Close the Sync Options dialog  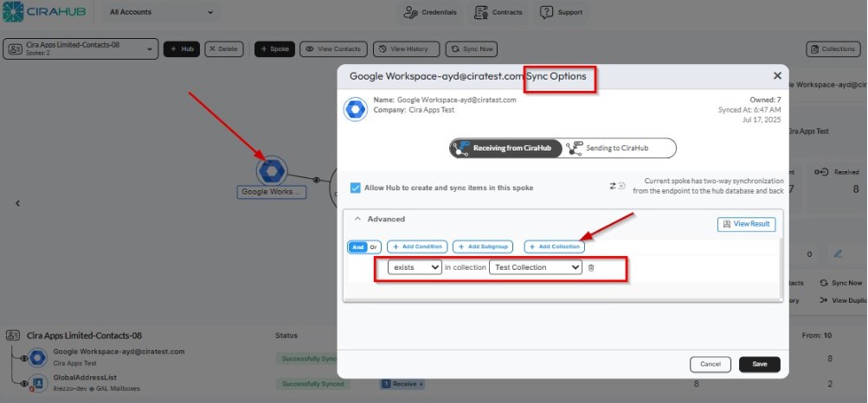(777, 76)
